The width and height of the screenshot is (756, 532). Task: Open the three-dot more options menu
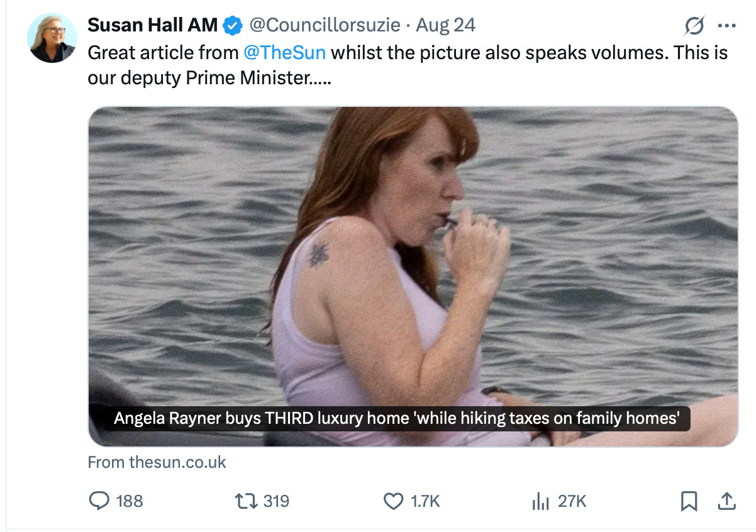pos(726,25)
